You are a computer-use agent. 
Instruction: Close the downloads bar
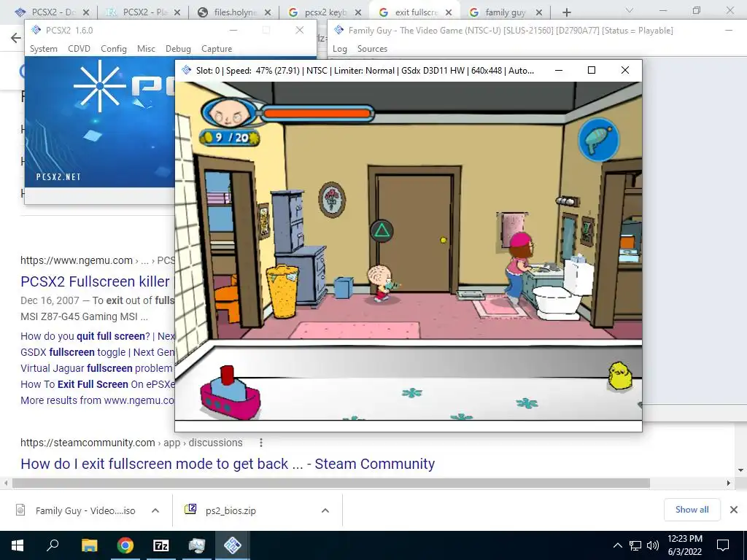tap(734, 510)
